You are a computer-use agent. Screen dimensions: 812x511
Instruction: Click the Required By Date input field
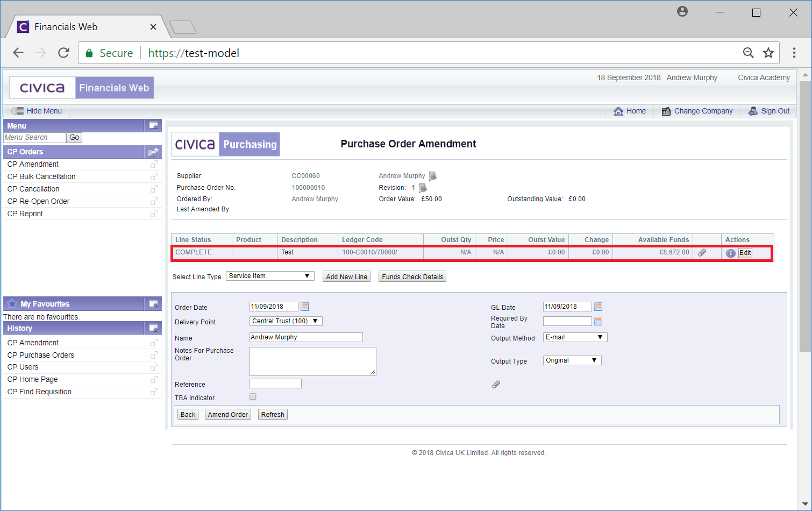[567, 321]
